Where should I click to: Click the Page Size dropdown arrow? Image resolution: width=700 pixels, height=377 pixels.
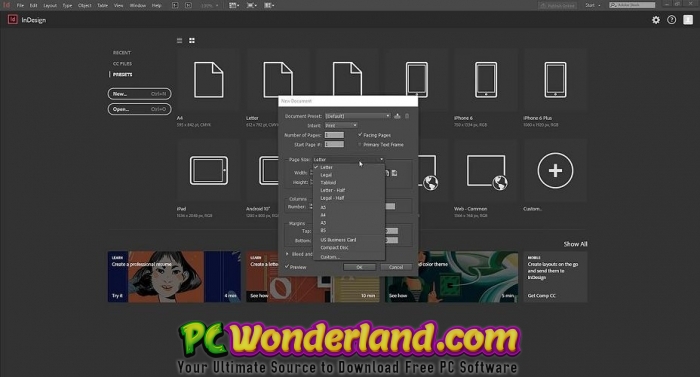coord(381,159)
